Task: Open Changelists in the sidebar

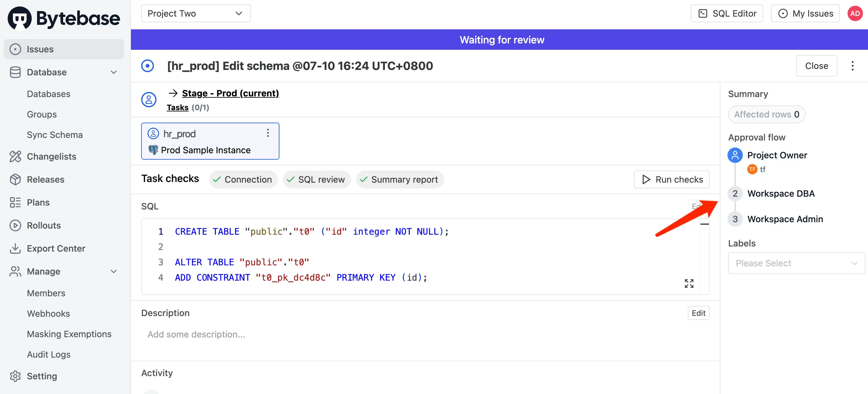Action: coord(51,156)
